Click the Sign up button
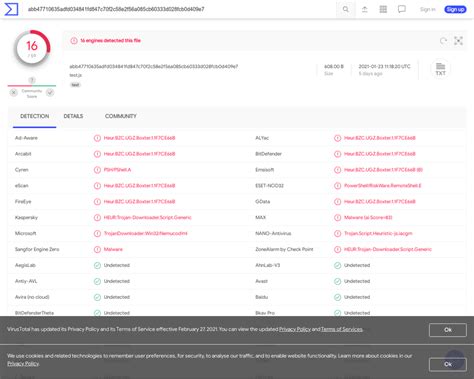Viewport: 474px width, 379px height. coord(455,9)
